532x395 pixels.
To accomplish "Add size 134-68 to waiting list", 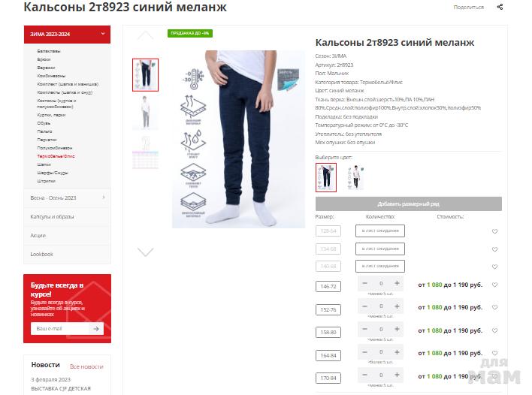I will pyautogui.click(x=380, y=249).
